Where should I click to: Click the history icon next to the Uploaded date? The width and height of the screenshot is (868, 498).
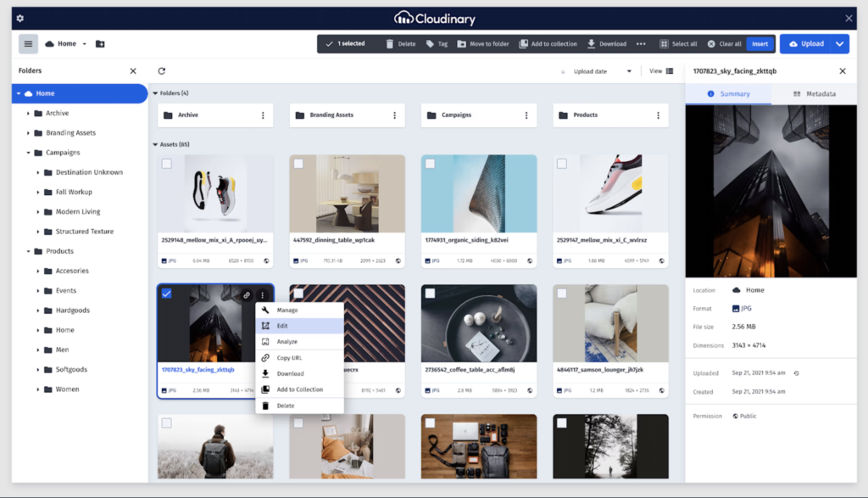(x=797, y=373)
